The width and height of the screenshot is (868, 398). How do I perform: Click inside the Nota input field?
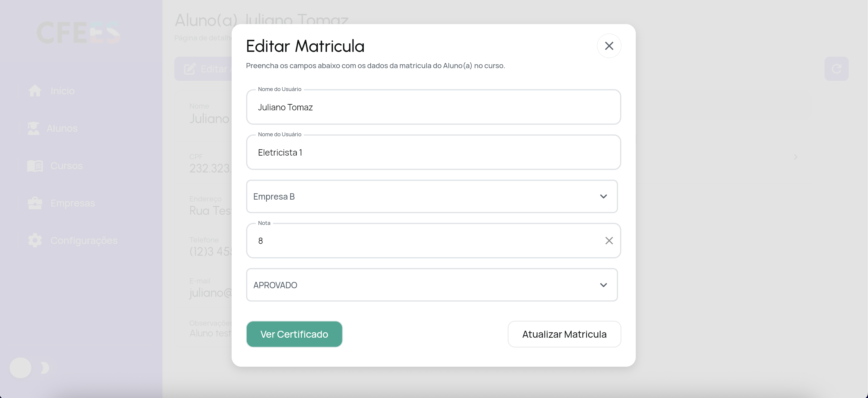coord(404,241)
